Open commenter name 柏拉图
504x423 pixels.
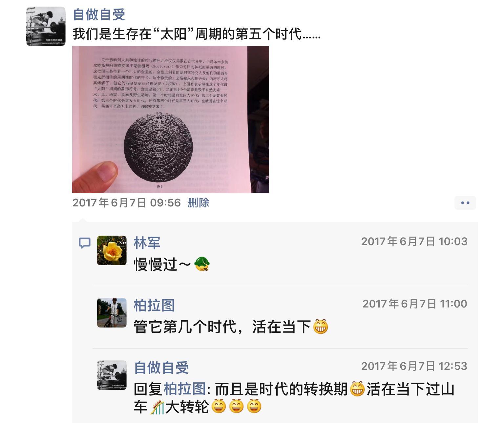pos(154,305)
